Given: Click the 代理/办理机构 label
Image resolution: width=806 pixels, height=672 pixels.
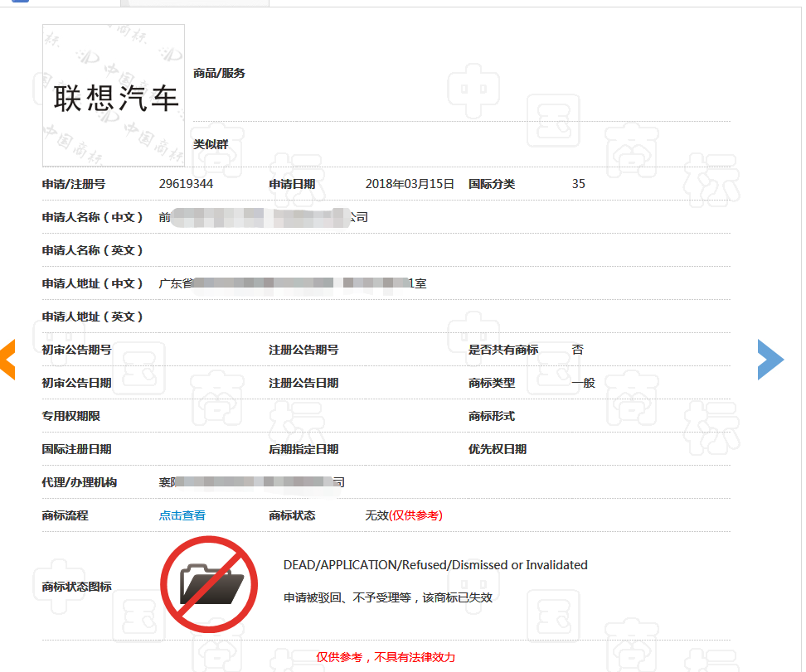Looking at the screenshot, I should (80, 482).
